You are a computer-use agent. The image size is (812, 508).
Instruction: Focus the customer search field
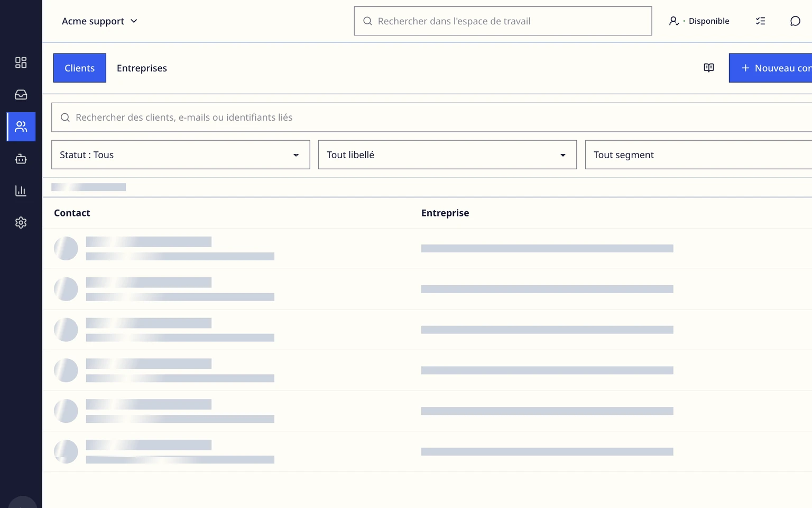431,117
